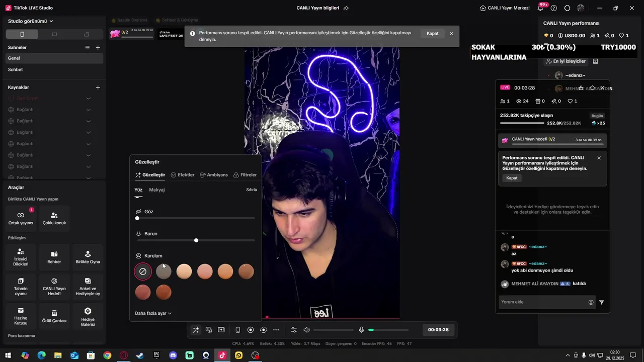
Task: Open the Ortak yayıncı tool
Action: click(21, 218)
